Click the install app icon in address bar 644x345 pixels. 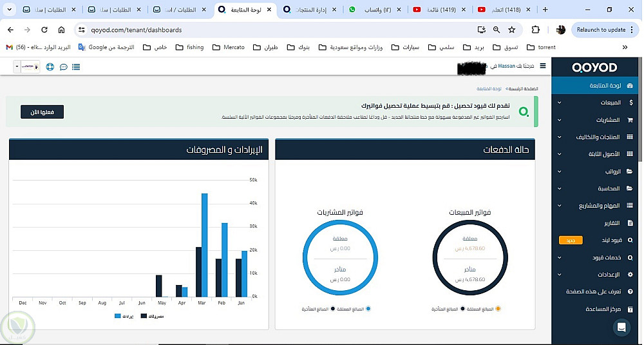(481, 30)
